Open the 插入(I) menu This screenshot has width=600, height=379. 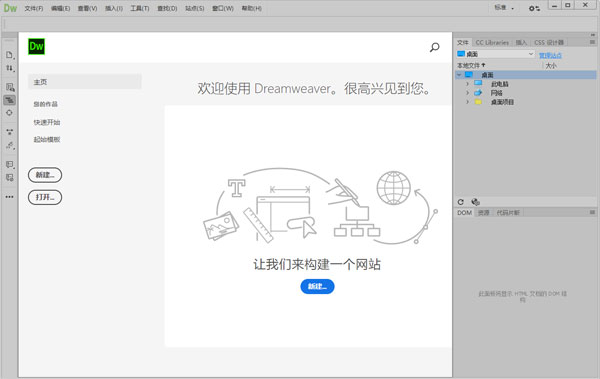pos(114,8)
